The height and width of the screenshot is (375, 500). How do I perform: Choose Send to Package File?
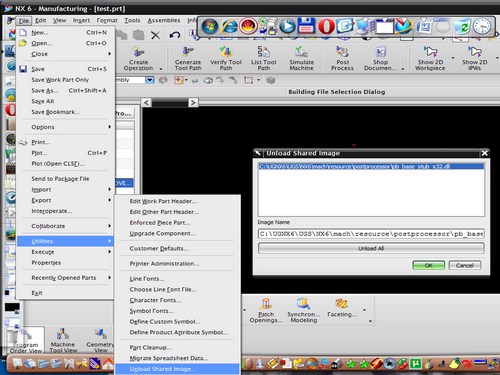[x=65, y=179]
